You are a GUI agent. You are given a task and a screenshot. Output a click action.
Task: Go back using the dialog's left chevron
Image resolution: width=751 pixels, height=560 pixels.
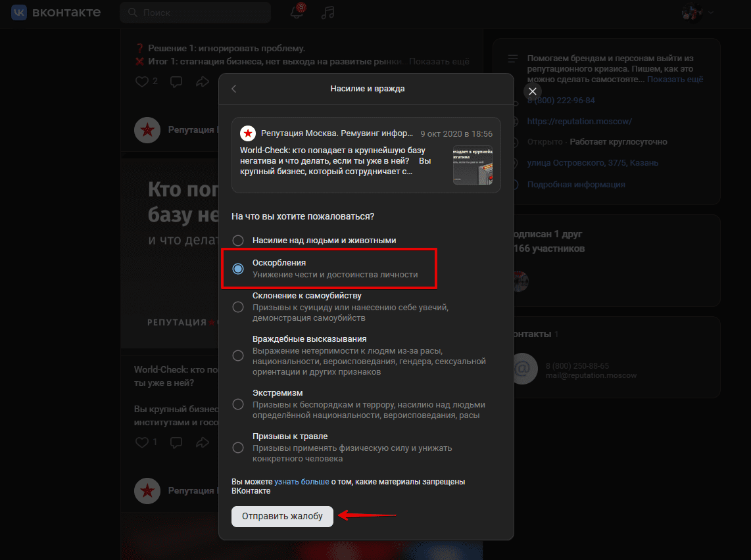(233, 89)
